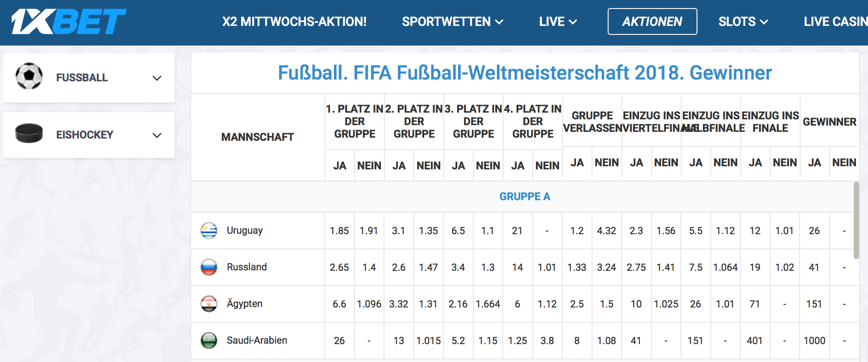Click the AKTIONEN button
868x362 pixels.
(x=652, y=21)
